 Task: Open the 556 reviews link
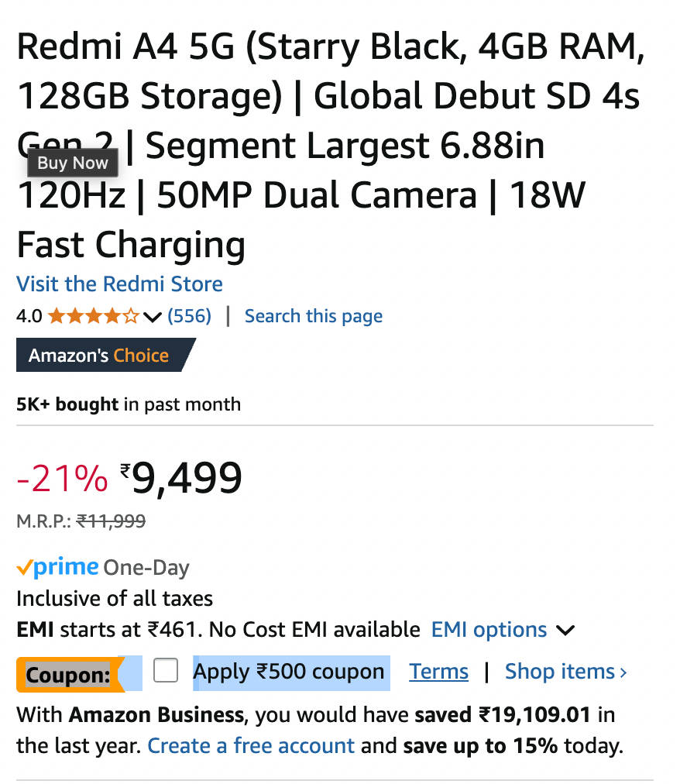[189, 316]
